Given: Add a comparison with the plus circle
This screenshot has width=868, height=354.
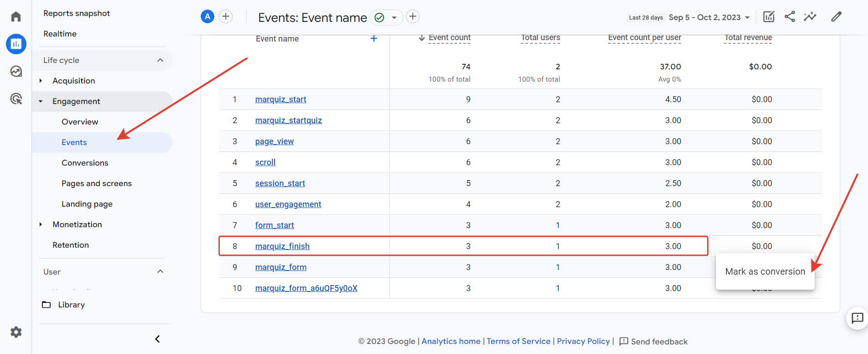Looking at the screenshot, I should [x=226, y=17].
